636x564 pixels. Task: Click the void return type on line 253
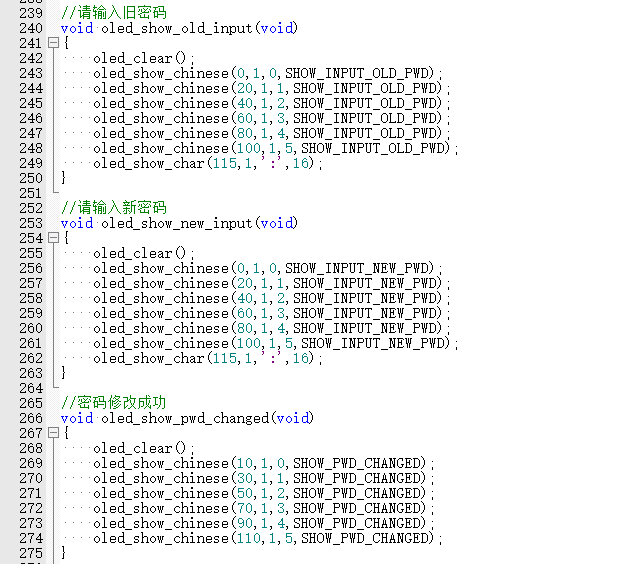77,223
